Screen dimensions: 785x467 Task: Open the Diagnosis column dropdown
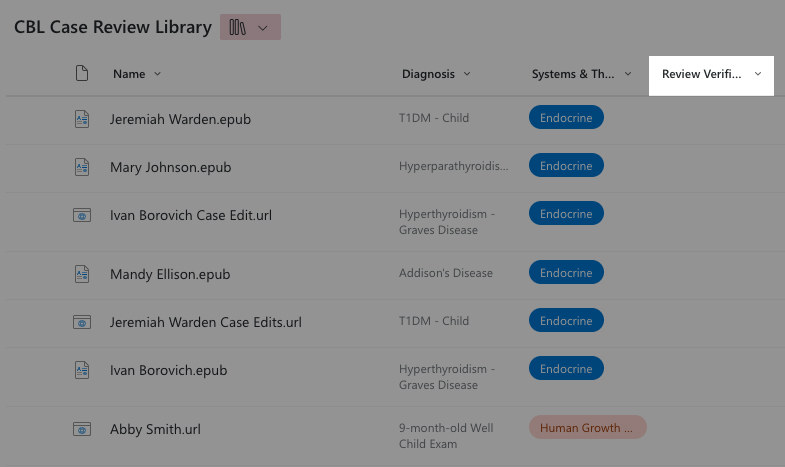(467, 74)
